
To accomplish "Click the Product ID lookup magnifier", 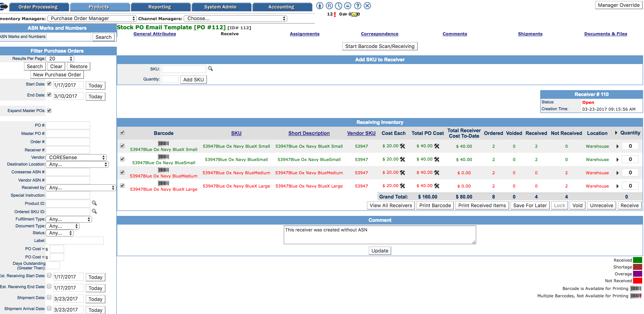I will click(x=94, y=203).
